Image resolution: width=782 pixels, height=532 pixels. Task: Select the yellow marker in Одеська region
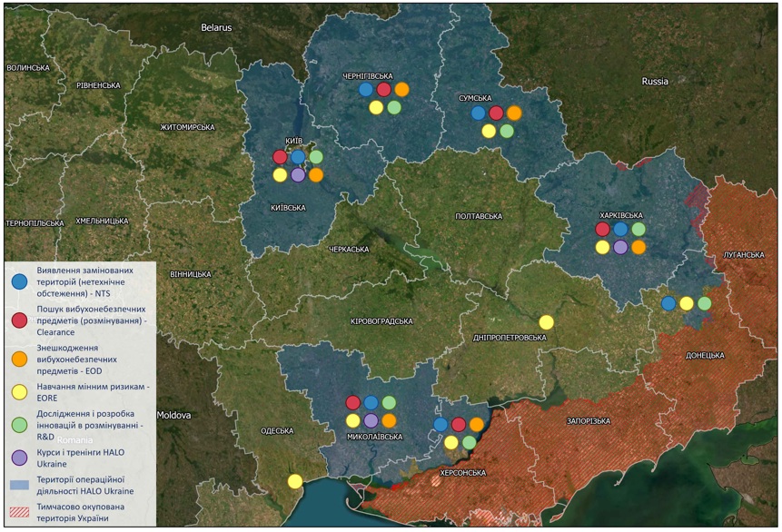click(x=294, y=481)
